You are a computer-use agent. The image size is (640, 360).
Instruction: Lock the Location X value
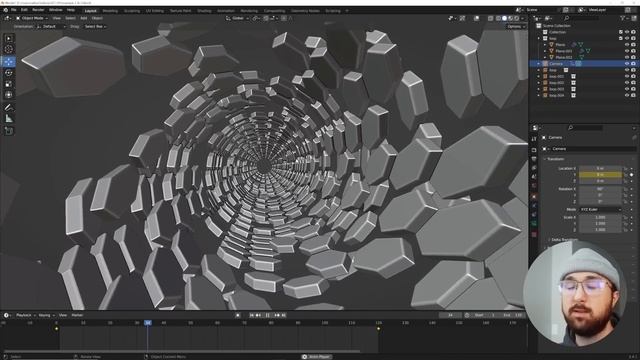[625, 168]
